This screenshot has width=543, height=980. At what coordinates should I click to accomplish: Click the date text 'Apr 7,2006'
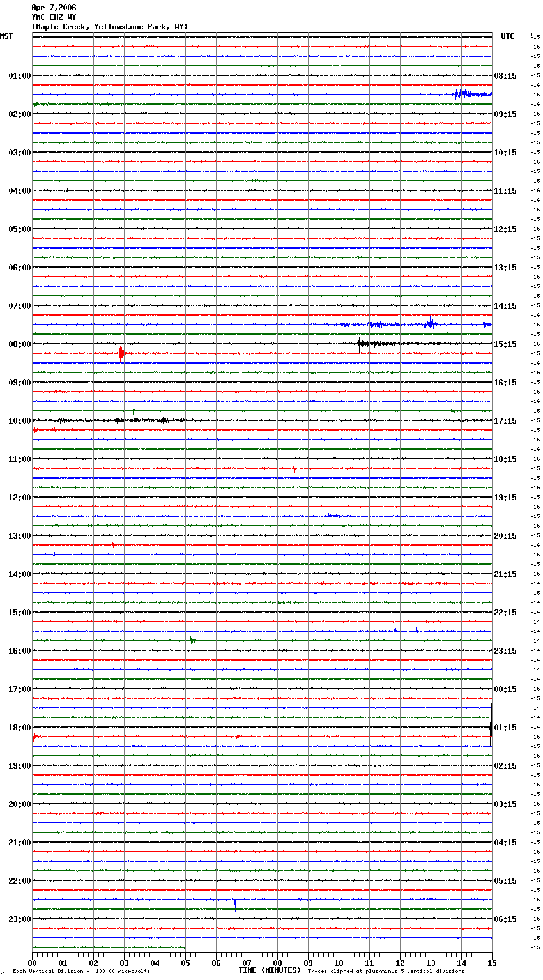[x=54, y=8]
